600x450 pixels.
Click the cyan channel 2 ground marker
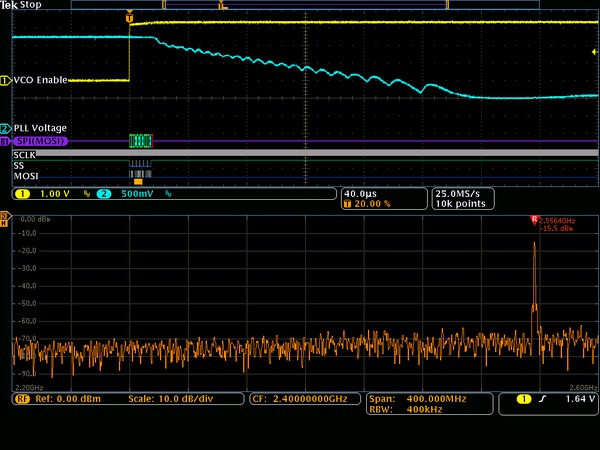[5, 128]
